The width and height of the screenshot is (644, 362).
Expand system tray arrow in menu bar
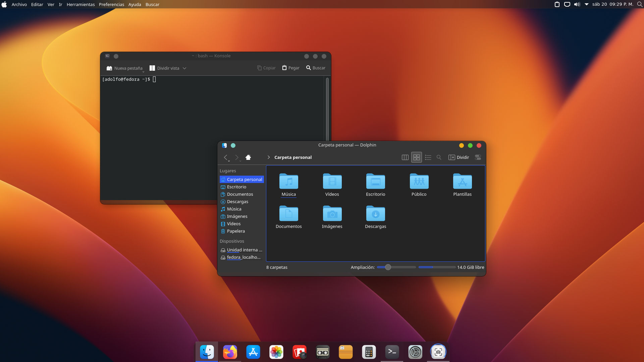tap(587, 4)
